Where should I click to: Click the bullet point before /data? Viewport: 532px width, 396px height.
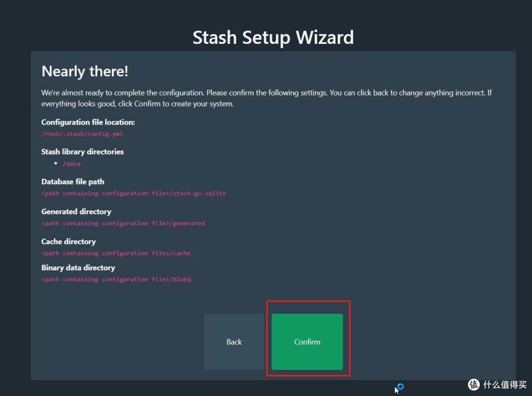click(56, 163)
